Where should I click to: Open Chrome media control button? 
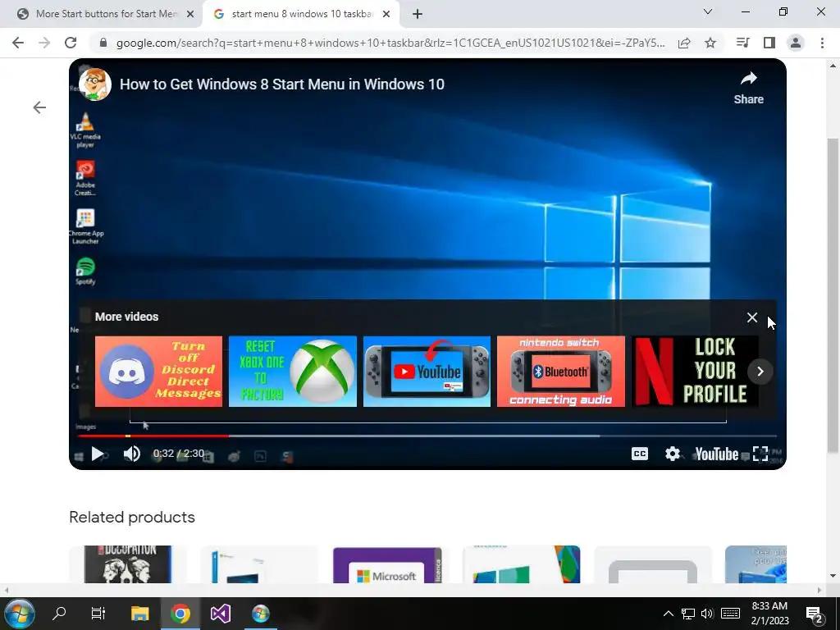coord(742,43)
